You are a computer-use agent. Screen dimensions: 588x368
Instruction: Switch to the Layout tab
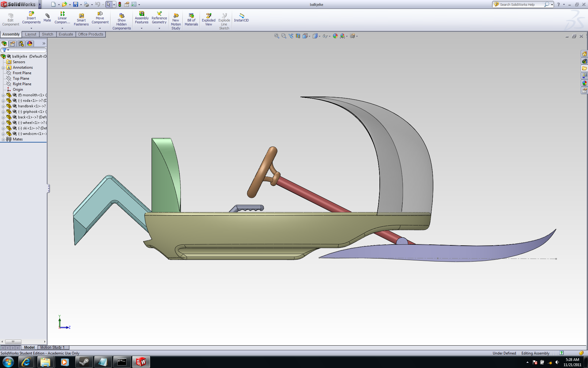31,34
